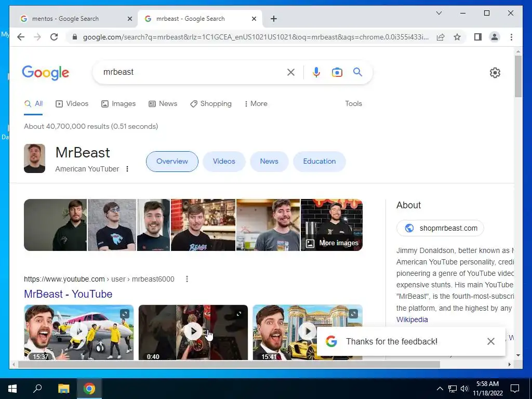Viewport: 532px width, 399px height.
Task: Open the Chrome three-dot menu
Action: point(511,37)
